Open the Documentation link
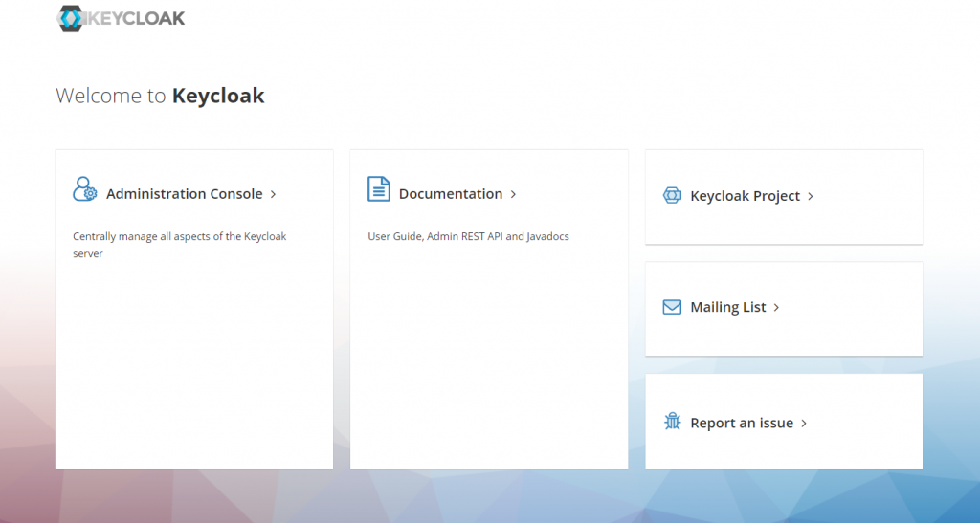The width and height of the screenshot is (980, 523). [451, 194]
